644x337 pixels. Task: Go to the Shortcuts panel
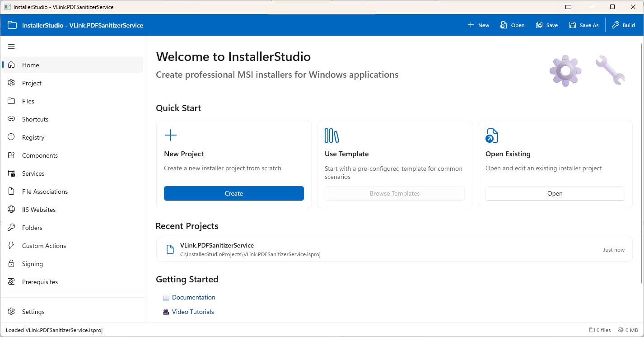click(35, 119)
